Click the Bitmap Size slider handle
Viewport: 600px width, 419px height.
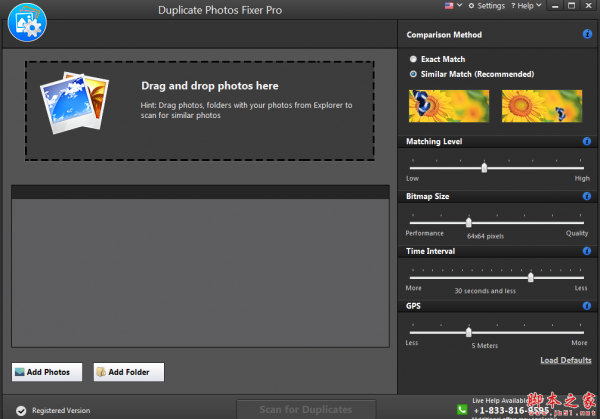click(468, 222)
